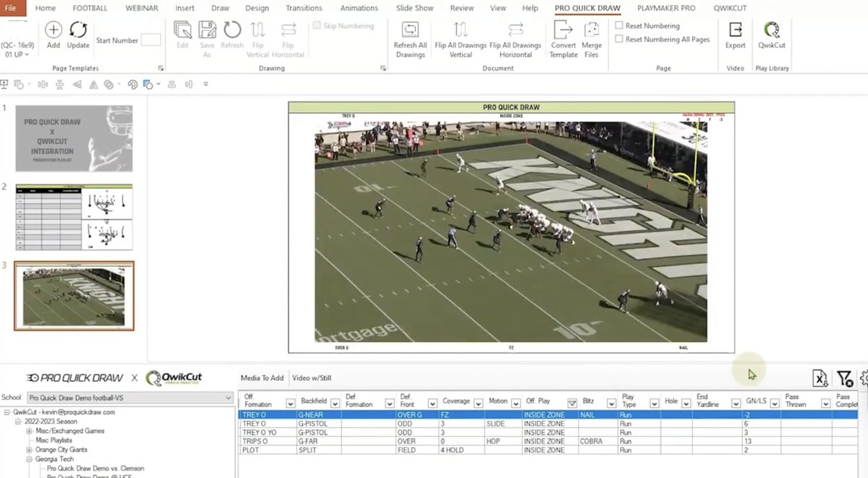Enable Reset Numbering All Pages checkbox
Image resolution: width=868 pixels, height=478 pixels.
pos(619,39)
